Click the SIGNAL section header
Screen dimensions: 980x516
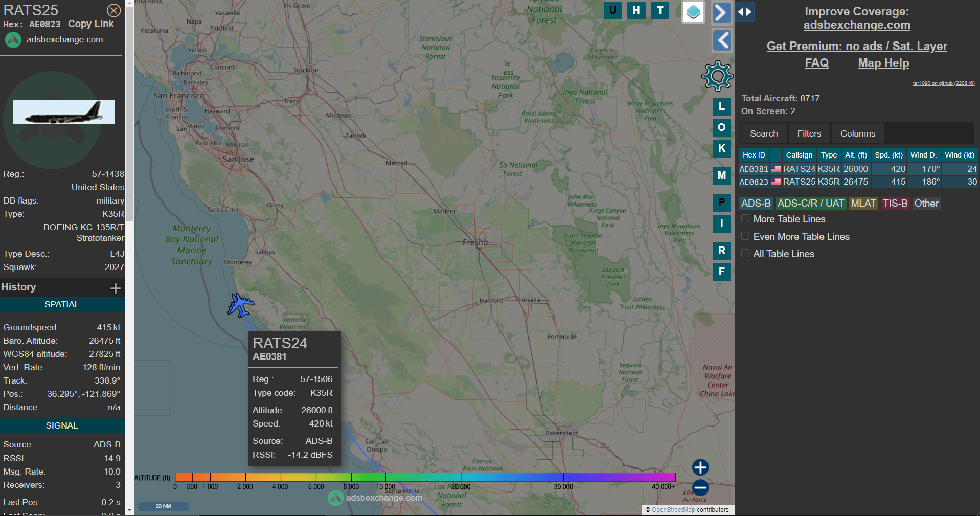(62, 425)
